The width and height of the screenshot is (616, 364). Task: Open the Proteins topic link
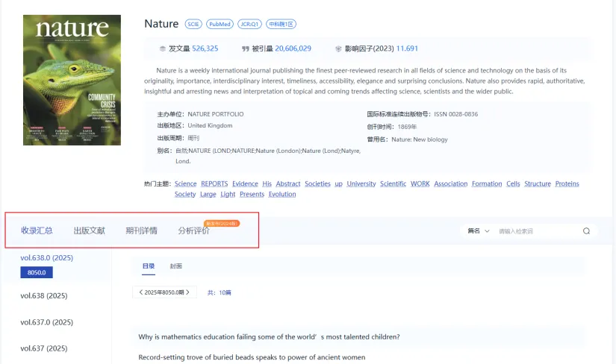coord(567,183)
